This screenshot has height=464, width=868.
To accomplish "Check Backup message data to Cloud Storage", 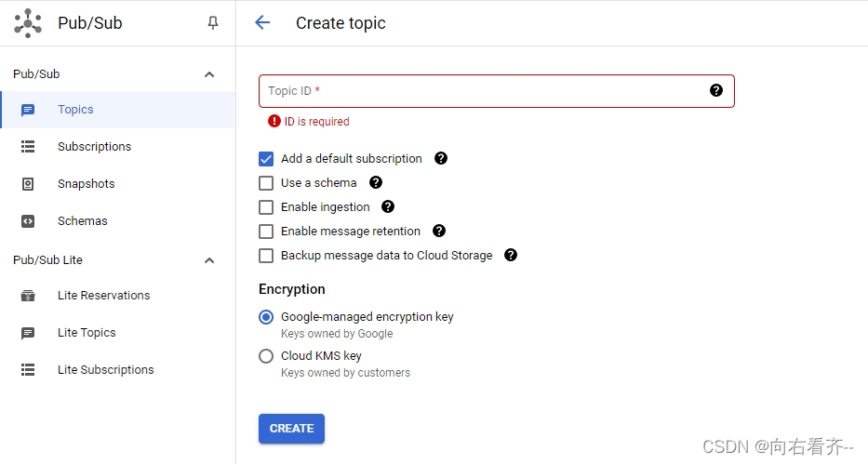I will click(x=266, y=256).
